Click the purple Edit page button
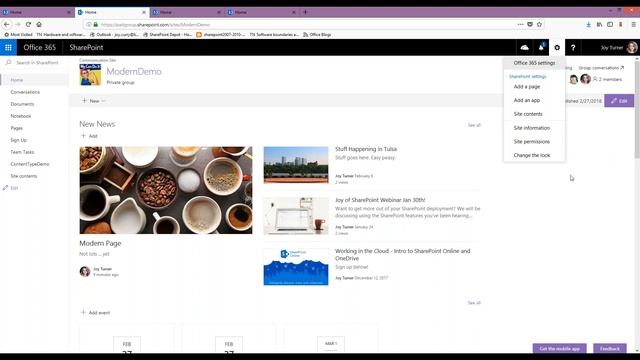The height and width of the screenshot is (360, 640). [619, 101]
